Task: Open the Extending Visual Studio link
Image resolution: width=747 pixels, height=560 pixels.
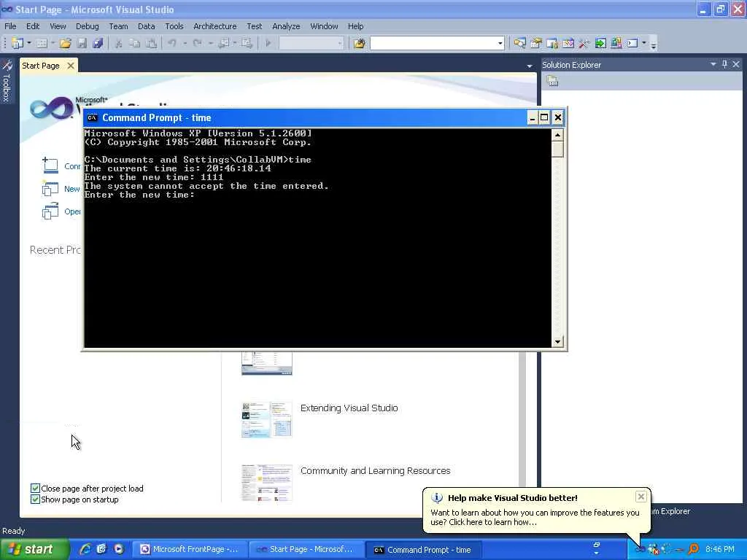Action: (x=349, y=408)
